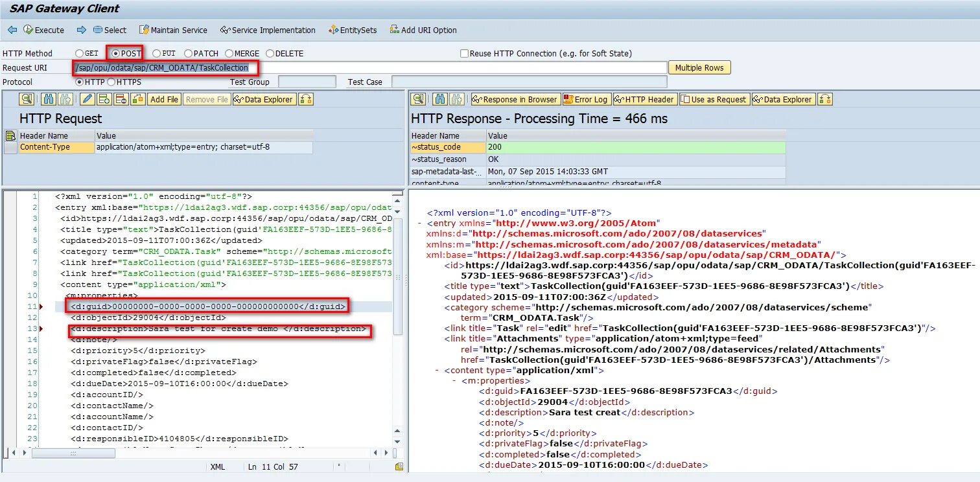Viewport: 980px width, 482px height.
Task: Click the XML indicator in the editor status bar
Action: coord(218,466)
